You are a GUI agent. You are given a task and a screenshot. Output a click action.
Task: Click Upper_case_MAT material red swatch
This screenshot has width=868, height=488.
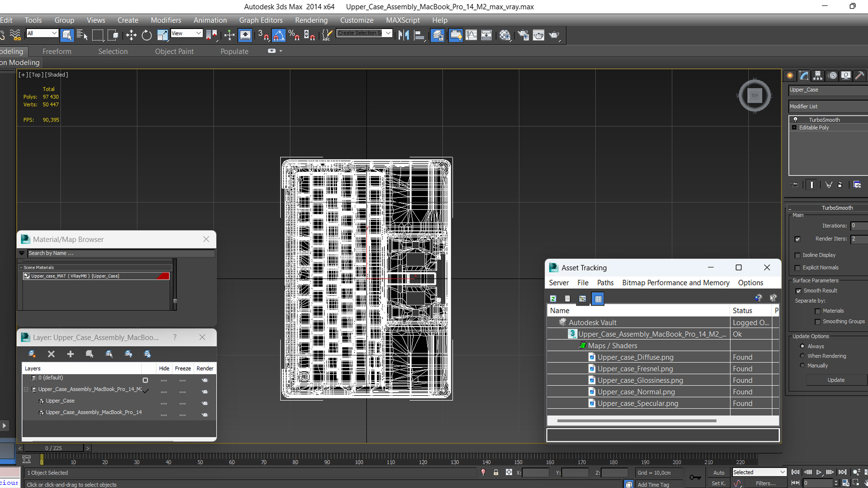[x=163, y=276]
